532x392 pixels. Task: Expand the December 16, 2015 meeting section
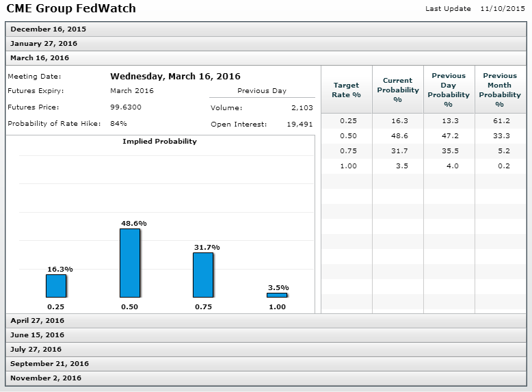266,29
